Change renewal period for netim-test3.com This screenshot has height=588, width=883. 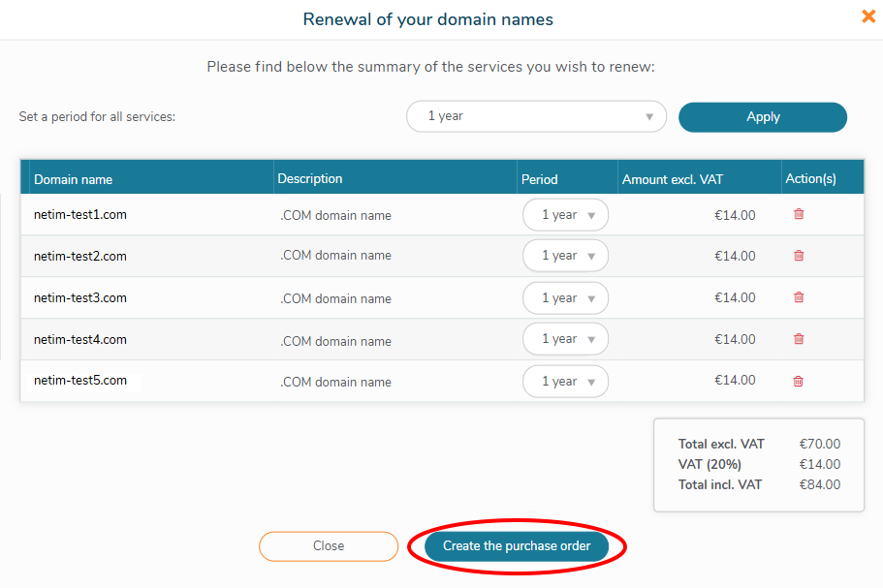565,298
